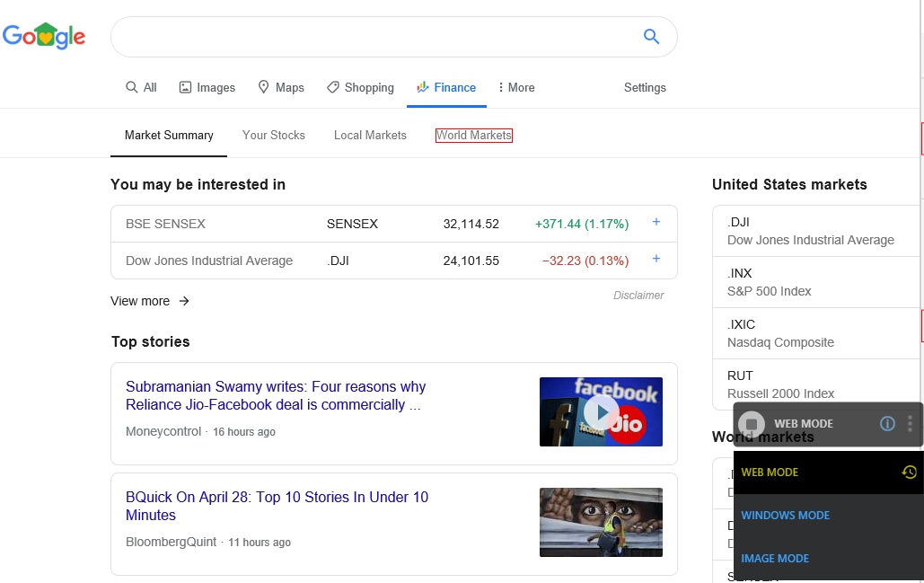The width and height of the screenshot is (924, 583).
Task: Add Dow Jones with plus icon
Action: (656, 259)
